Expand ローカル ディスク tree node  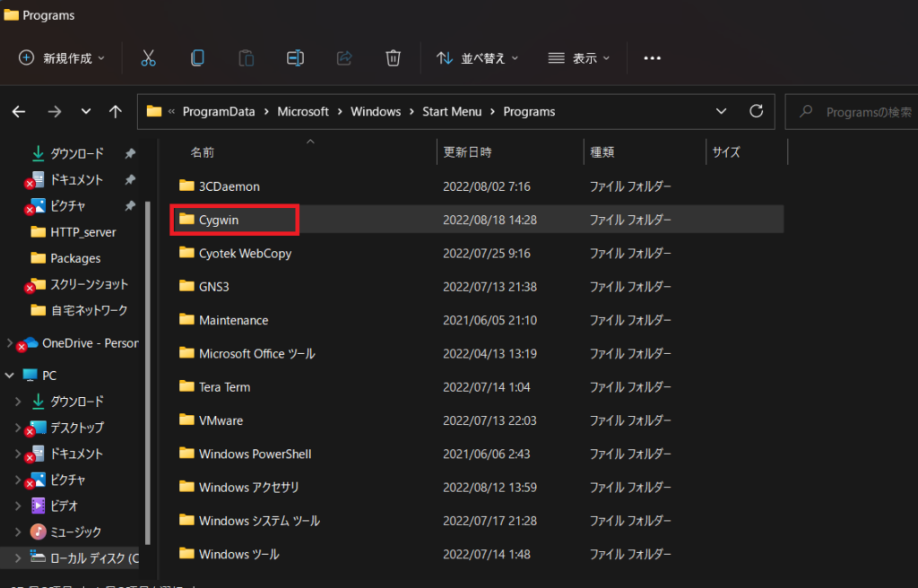coord(18,558)
